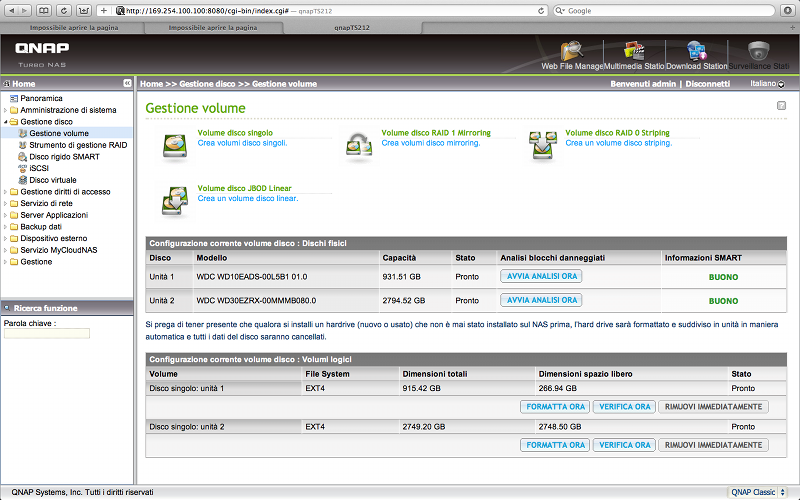Open Download Station icon
Screen dimensions: 800x500
click(697, 50)
